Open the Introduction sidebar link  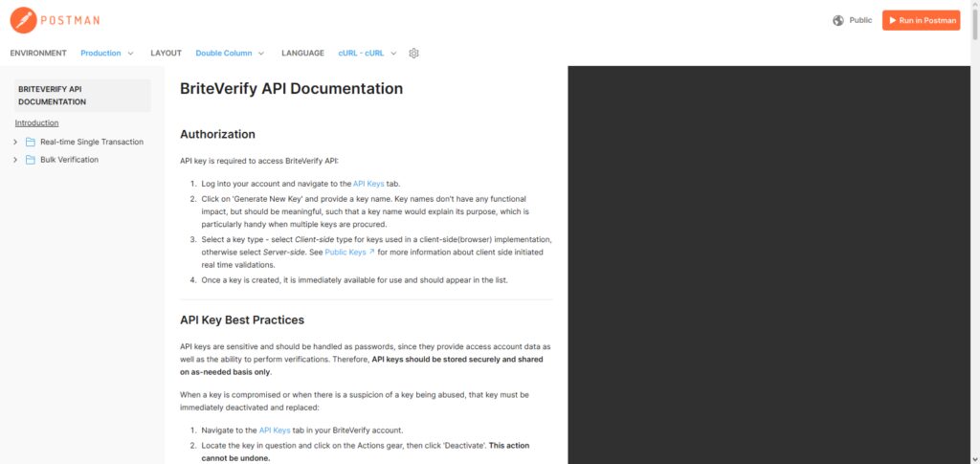37,123
